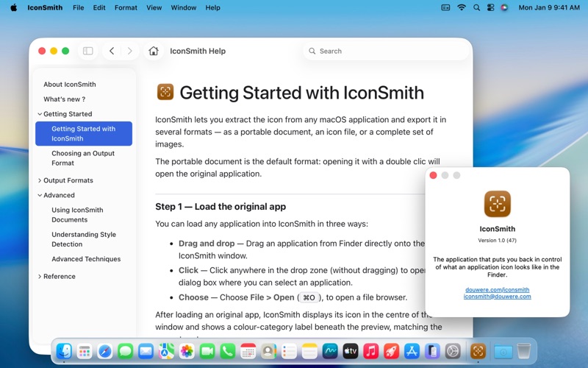
Task: Open Choosing an Output Format topic
Action: (x=84, y=158)
